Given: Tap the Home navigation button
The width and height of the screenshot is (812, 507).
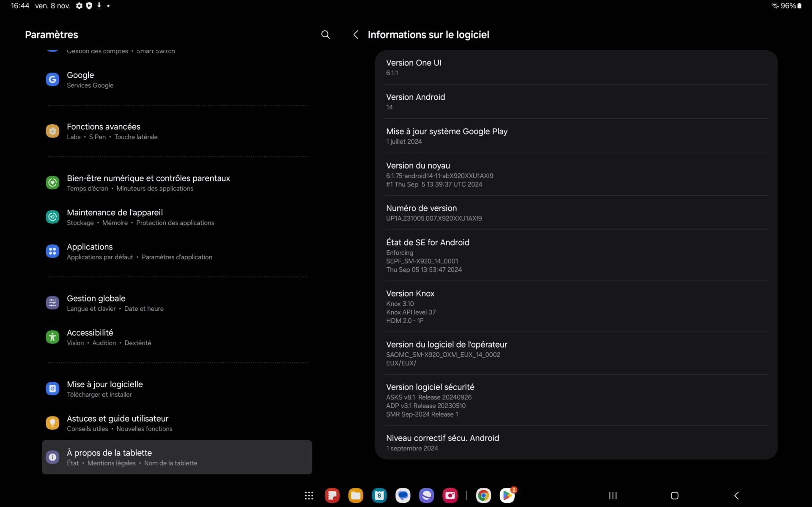Looking at the screenshot, I should click(x=675, y=496).
